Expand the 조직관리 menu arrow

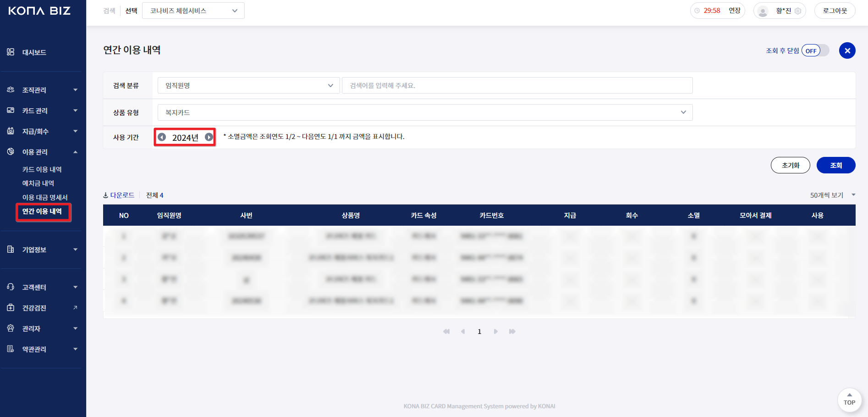pos(76,90)
